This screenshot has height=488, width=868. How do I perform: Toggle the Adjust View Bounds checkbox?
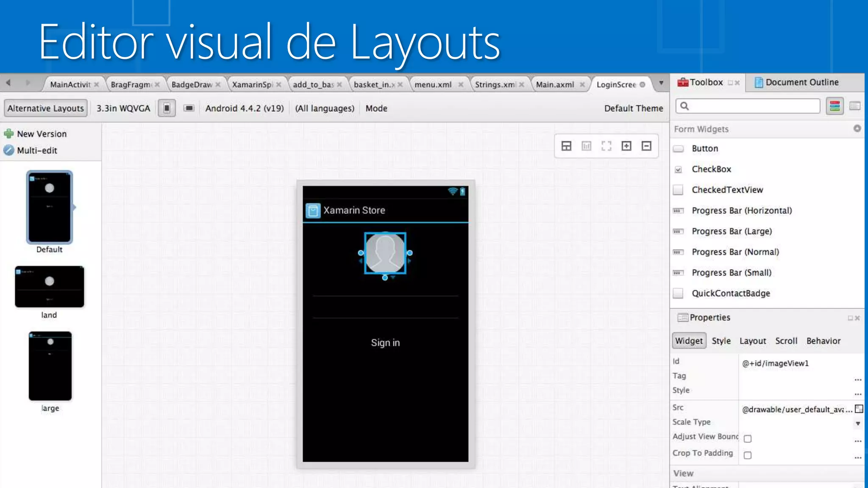point(748,438)
